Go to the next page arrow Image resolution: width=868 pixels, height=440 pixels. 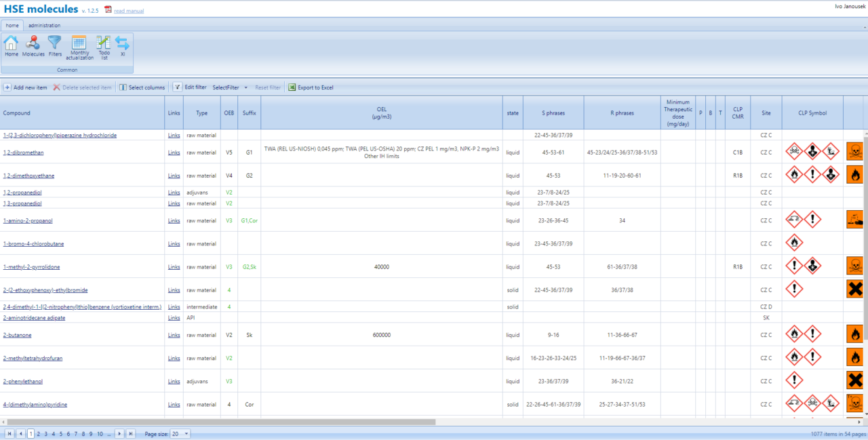[x=119, y=434]
